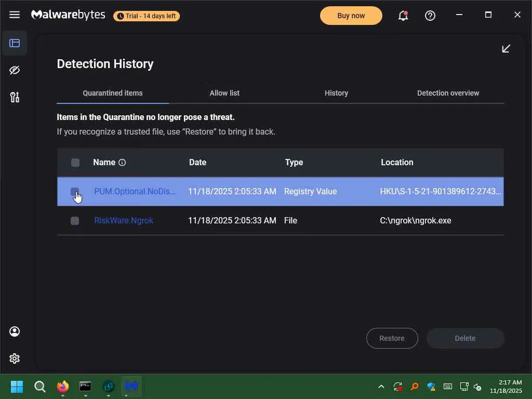Click the C:\ngrok\ngrok.exe location cell
532x399 pixels.
(x=416, y=220)
